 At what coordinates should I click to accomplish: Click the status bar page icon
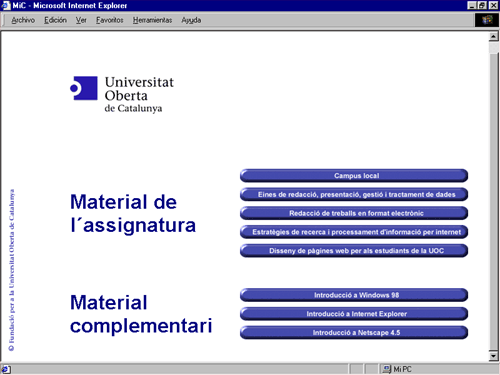(x=6, y=369)
